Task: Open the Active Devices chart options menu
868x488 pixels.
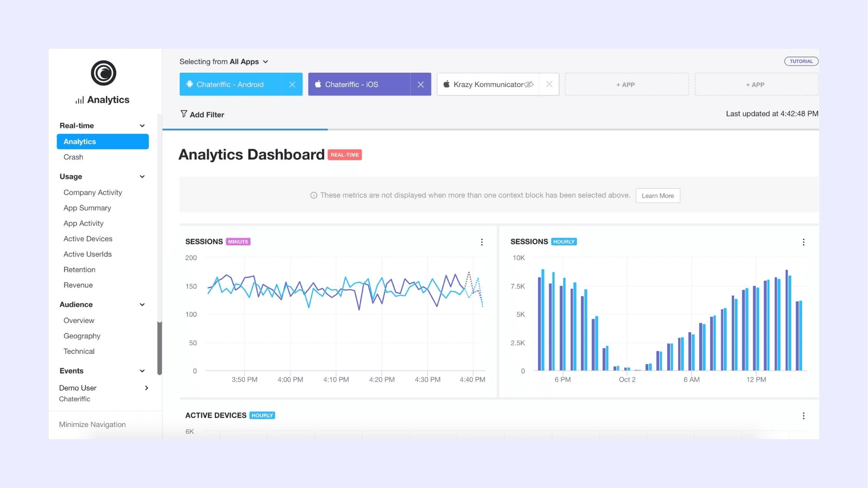Action: 803,416
